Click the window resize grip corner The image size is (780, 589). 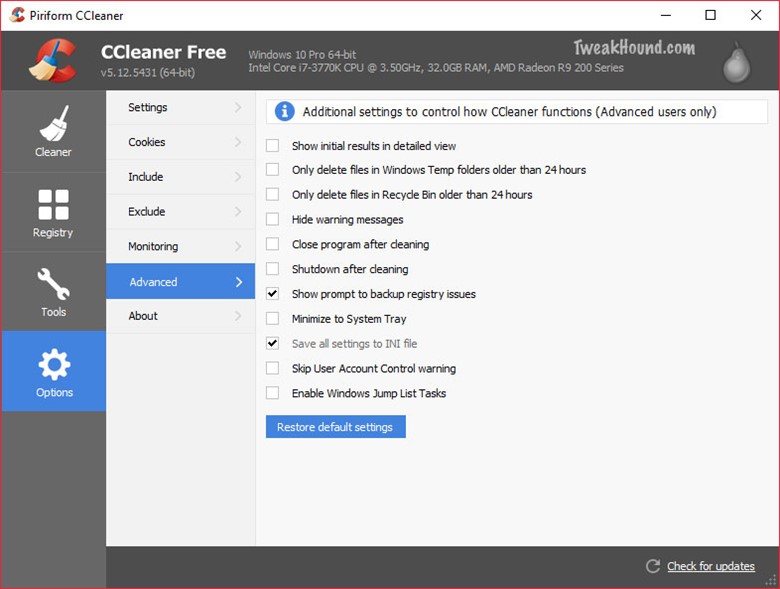[x=772, y=581]
